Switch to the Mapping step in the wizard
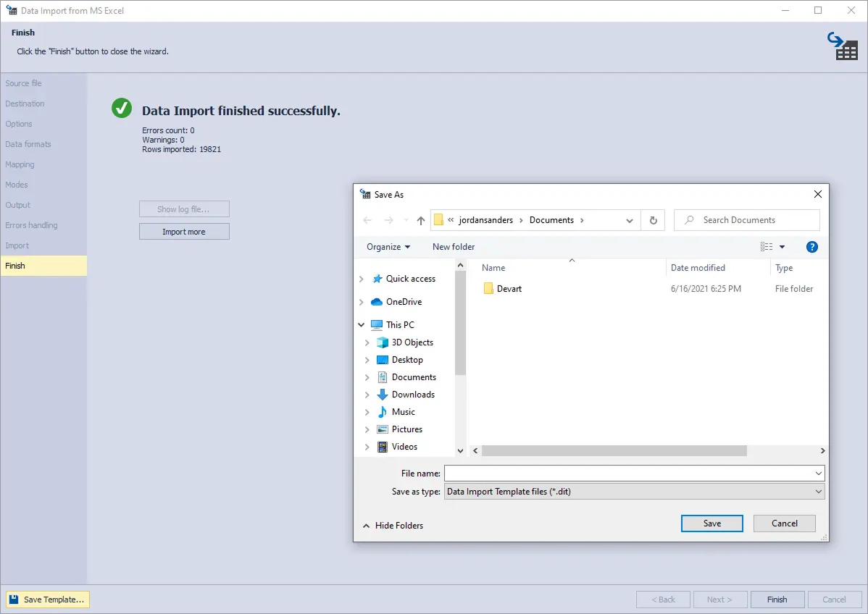This screenshot has height=614, width=868. click(x=20, y=164)
